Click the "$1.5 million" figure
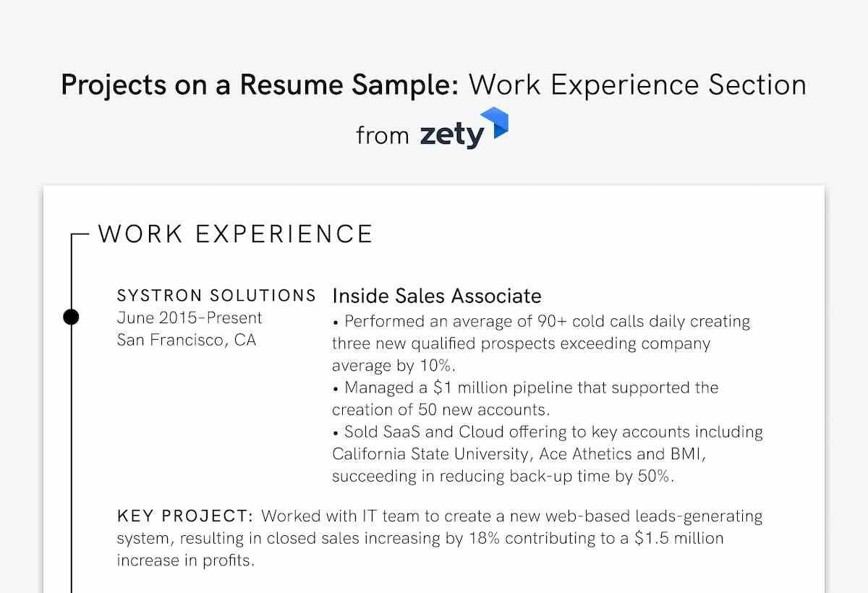Image resolution: width=868 pixels, height=593 pixels. [679, 539]
